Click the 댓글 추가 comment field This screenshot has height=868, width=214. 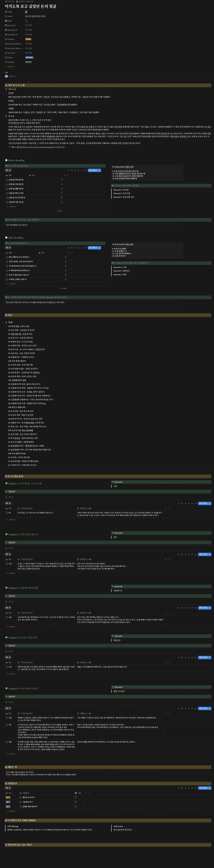tap(12, 76)
